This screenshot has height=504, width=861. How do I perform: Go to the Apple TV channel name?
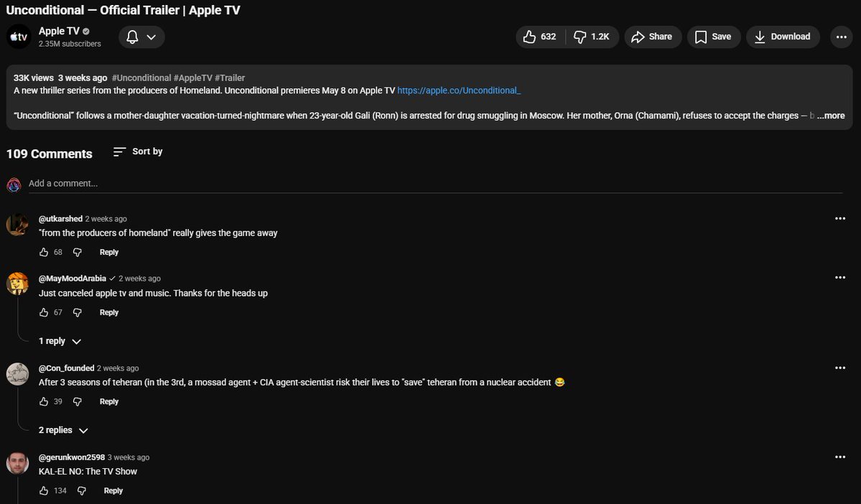point(59,32)
